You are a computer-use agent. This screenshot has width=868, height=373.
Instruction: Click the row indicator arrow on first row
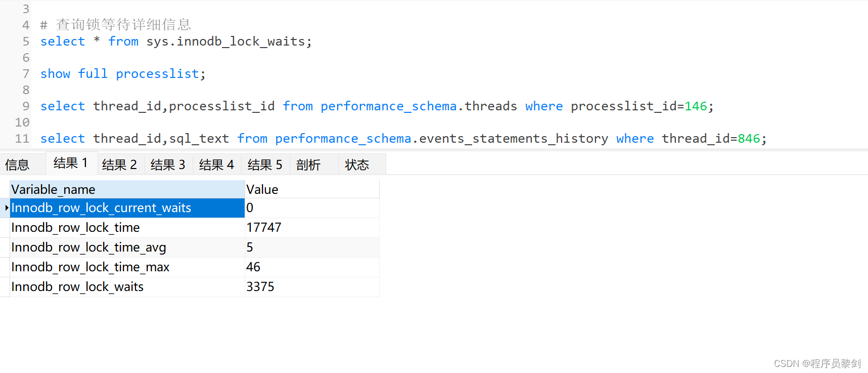(x=6, y=208)
